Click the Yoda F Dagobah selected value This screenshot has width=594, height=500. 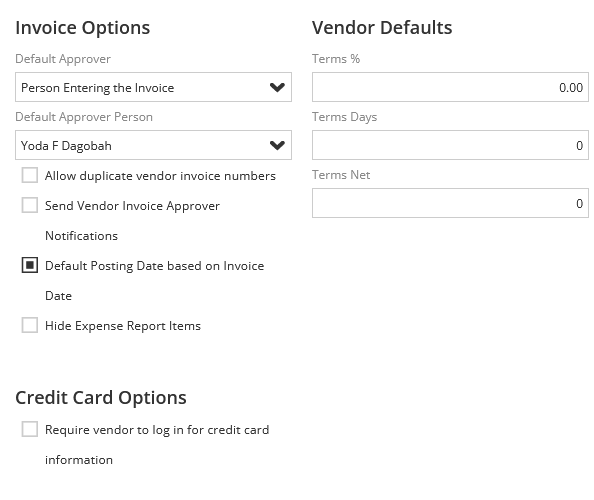click(x=66, y=146)
